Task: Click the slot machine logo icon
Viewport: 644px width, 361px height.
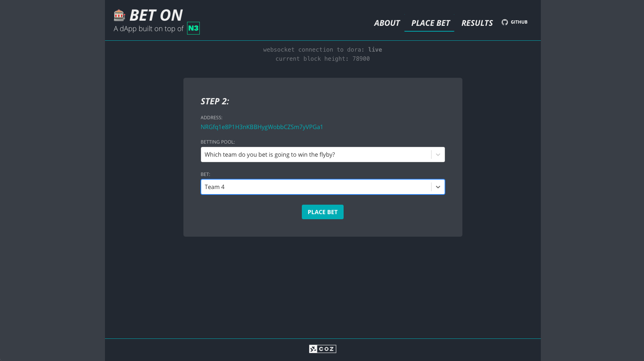Action: click(x=119, y=15)
